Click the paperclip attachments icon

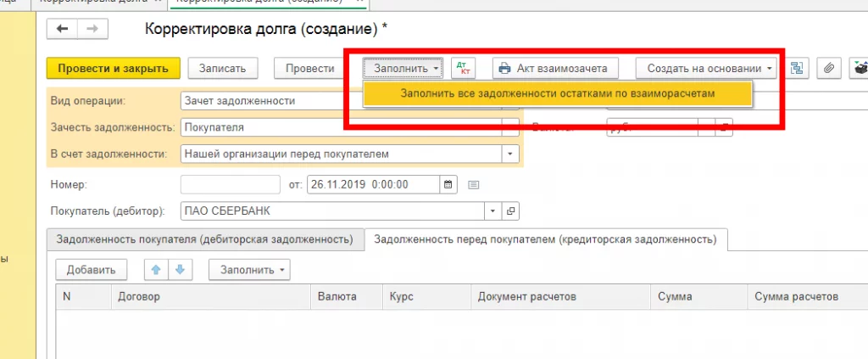click(x=830, y=68)
